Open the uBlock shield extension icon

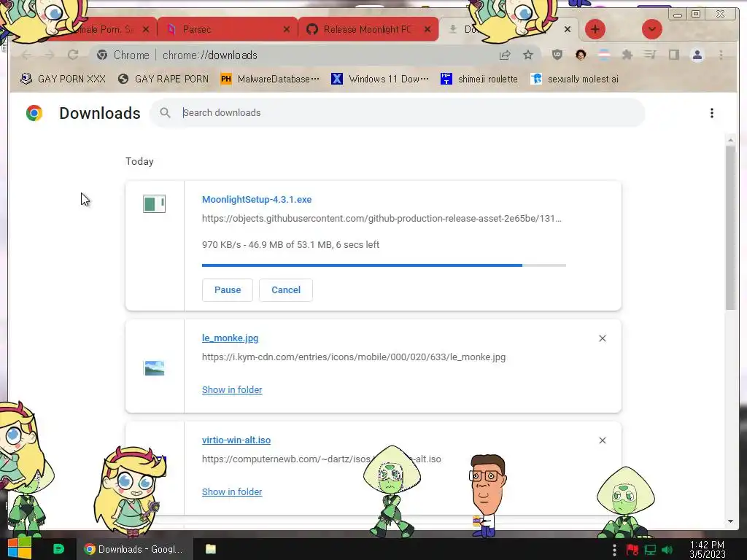[x=557, y=55]
